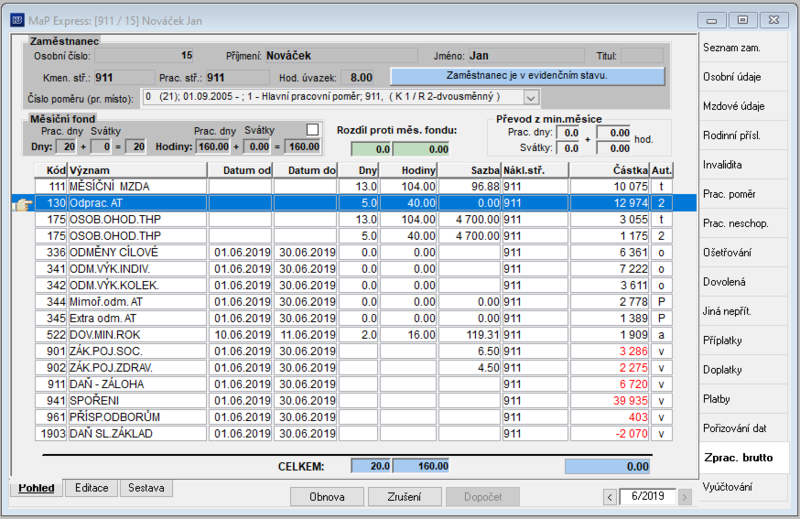Click the CELKEM total amount 0.00 field

(607, 466)
